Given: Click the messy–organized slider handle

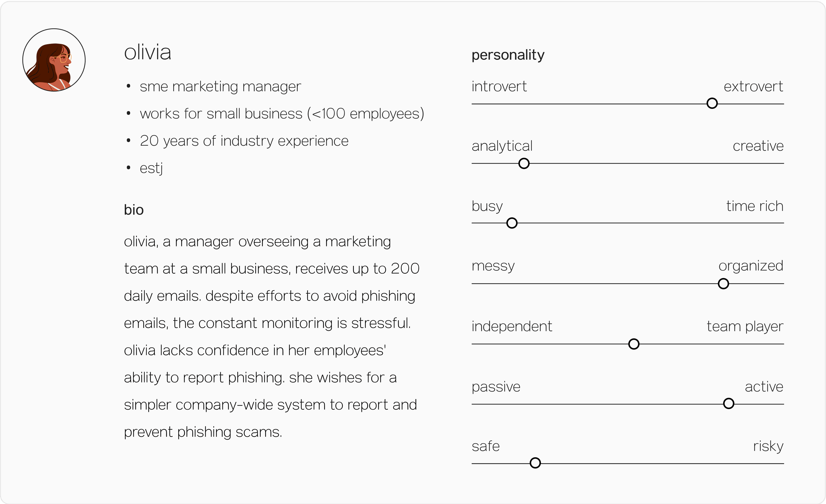Looking at the screenshot, I should tap(723, 283).
